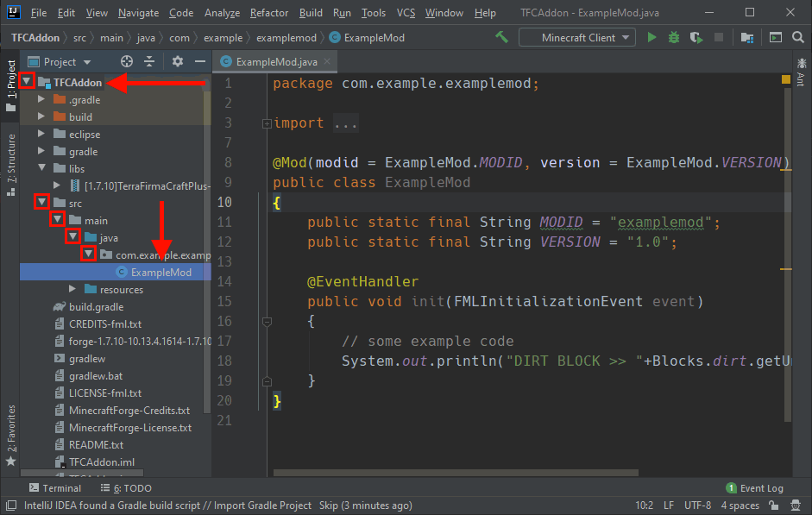Image resolution: width=812 pixels, height=515 pixels.
Task: Expand the resources folder
Action: pyautogui.click(x=72, y=289)
